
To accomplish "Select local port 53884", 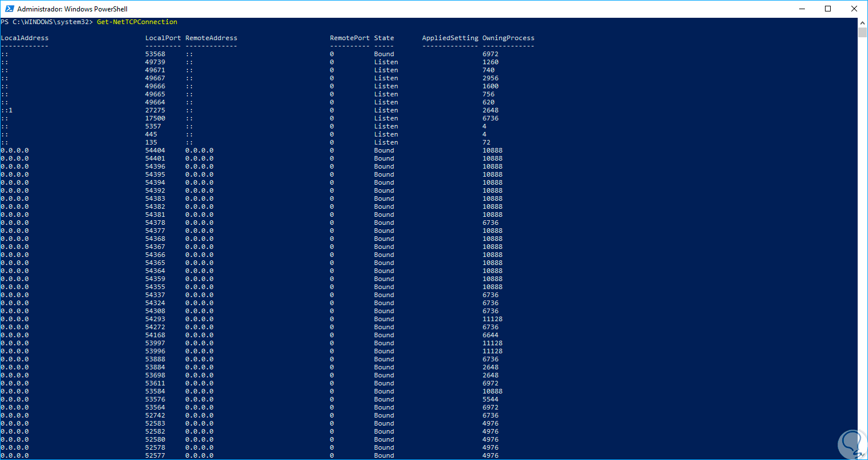I will (155, 367).
